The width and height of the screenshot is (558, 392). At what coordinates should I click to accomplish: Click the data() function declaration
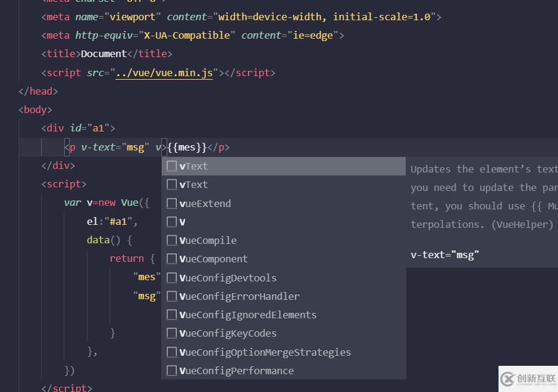click(109, 240)
